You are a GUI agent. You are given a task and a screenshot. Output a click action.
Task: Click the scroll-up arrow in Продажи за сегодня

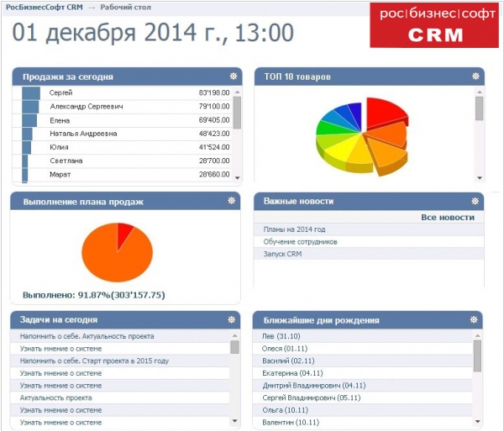tap(237, 92)
